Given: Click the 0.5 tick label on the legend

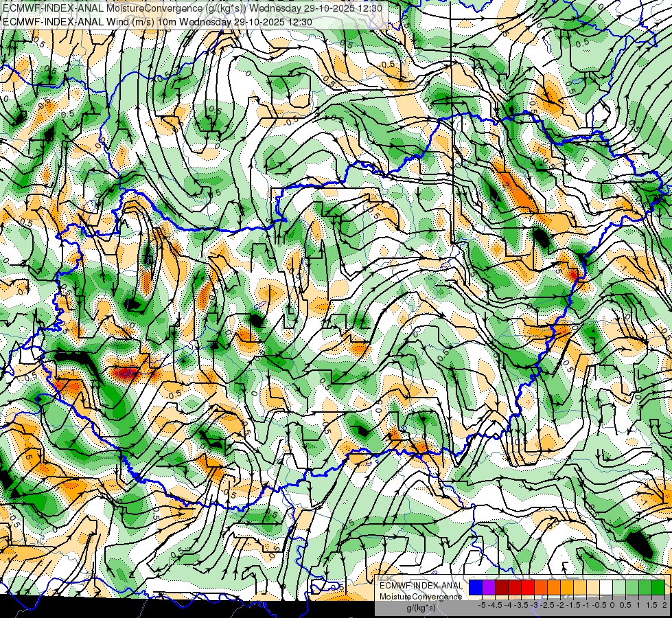Looking at the screenshot, I should [x=625, y=605].
